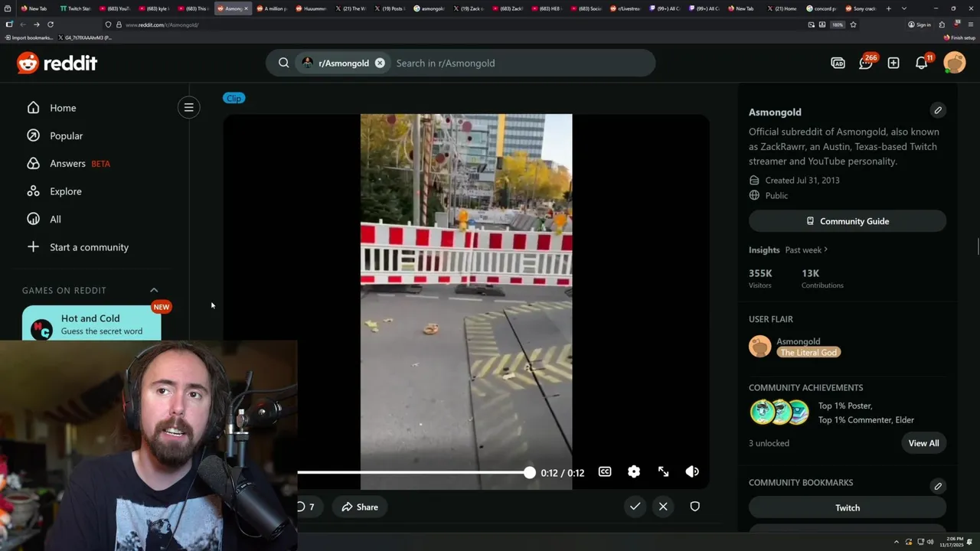The image size is (980, 551).
Task: Go forward in browser history
Action: [x=36, y=24]
